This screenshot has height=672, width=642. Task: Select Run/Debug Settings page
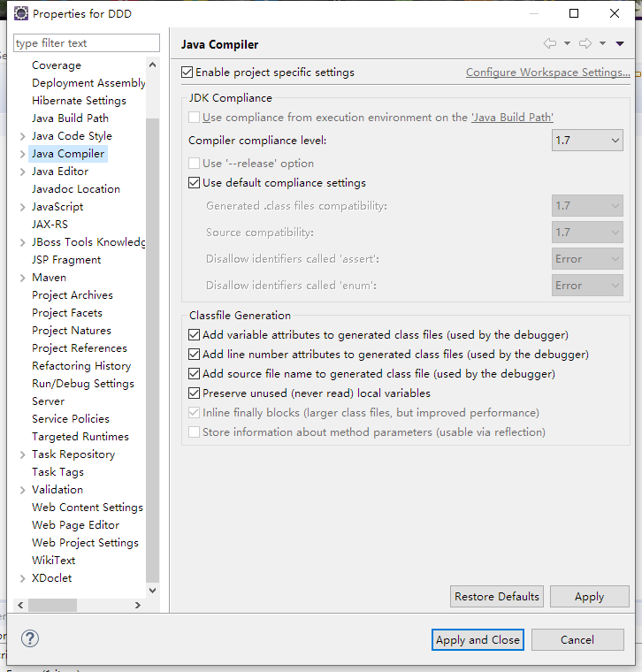coord(83,384)
